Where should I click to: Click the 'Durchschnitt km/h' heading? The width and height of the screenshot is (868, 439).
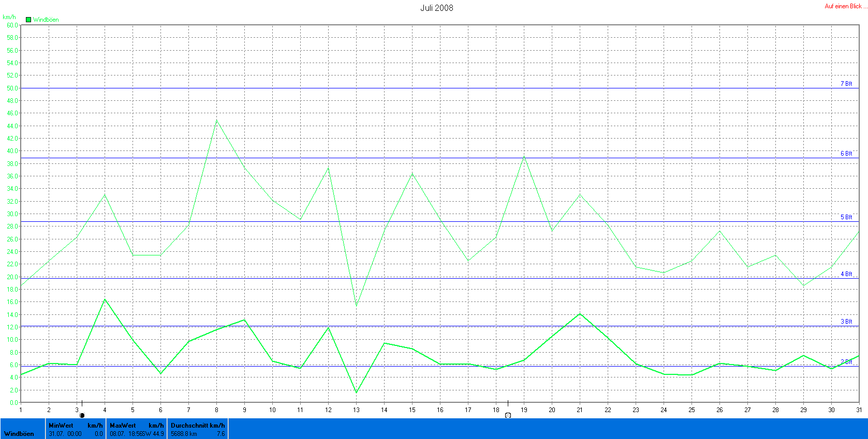[x=198, y=426]
